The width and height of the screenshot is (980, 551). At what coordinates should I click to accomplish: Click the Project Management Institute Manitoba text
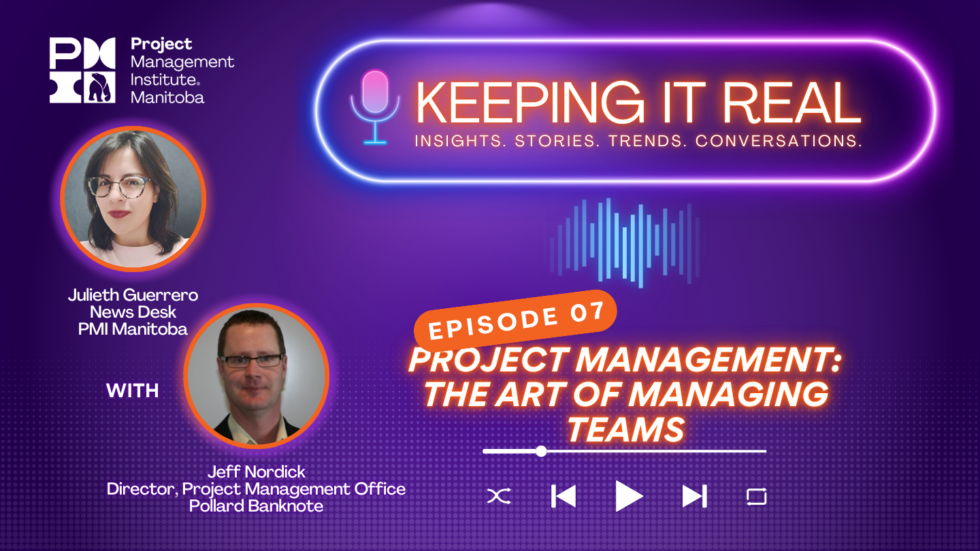point(182,71)
